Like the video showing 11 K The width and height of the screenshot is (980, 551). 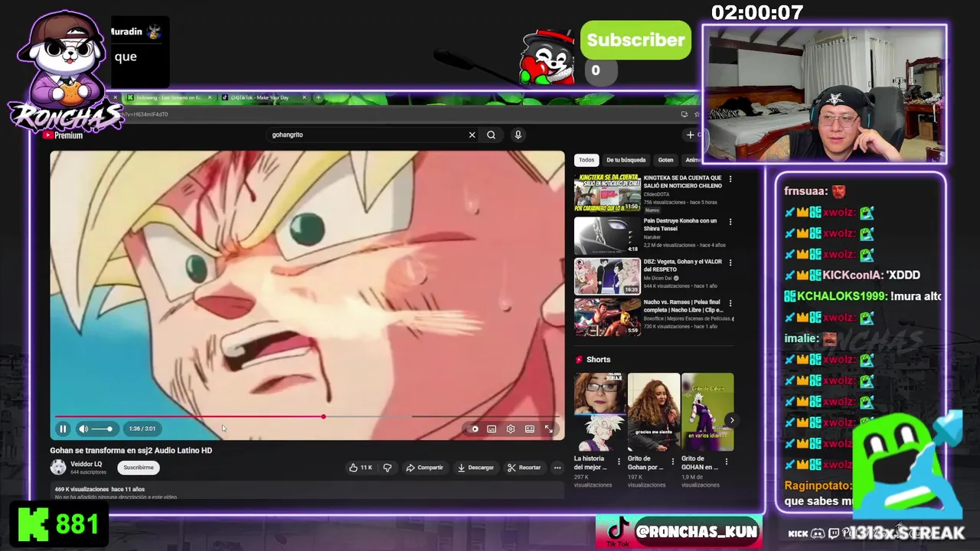click(x=361, y=468)
